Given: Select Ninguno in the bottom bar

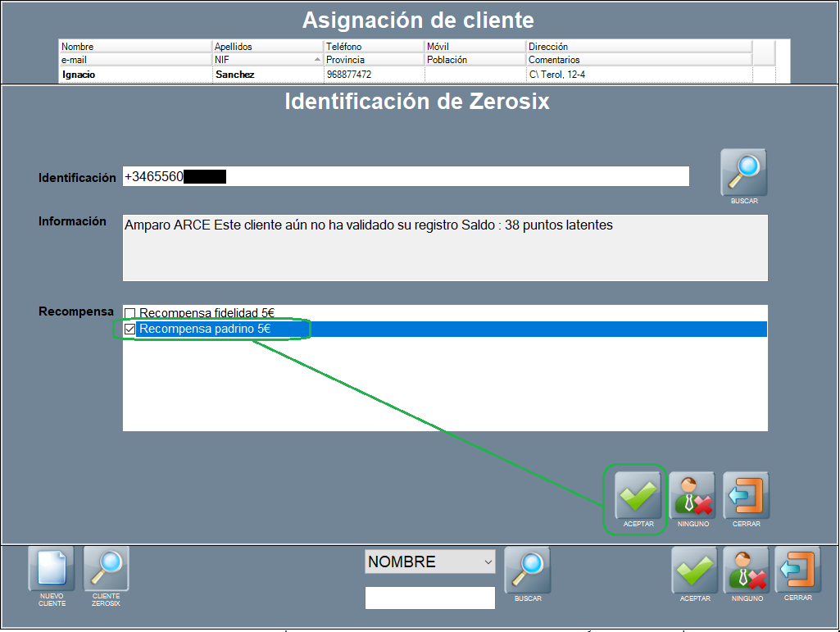Looking at the screenshot, I should (x=746, y=570).
